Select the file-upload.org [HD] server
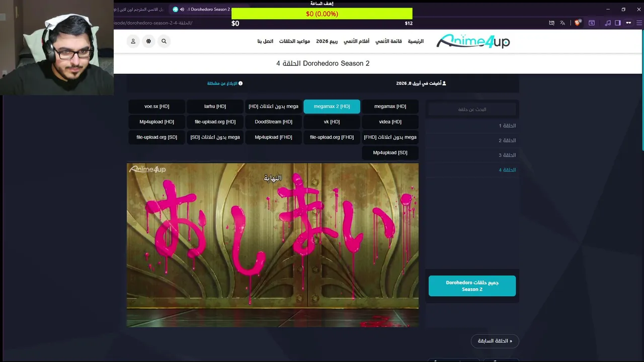644x362 pixels. click(x=215, y=122)
